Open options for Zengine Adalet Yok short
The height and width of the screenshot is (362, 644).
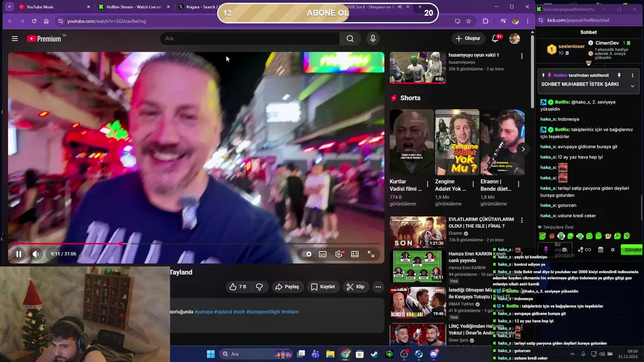click(x=473, y=185)
